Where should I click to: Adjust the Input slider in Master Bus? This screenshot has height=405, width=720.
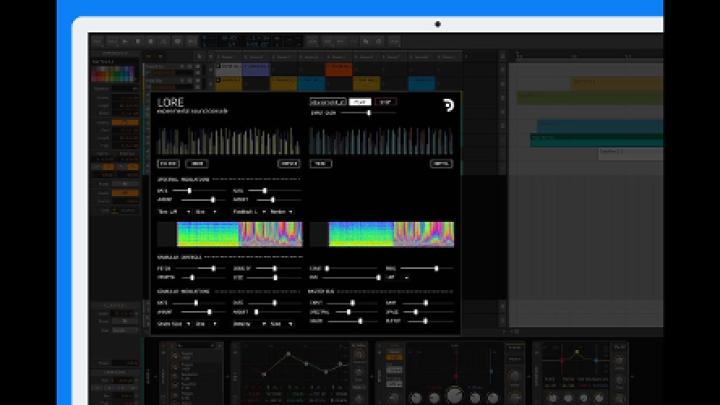coord(352,303)
